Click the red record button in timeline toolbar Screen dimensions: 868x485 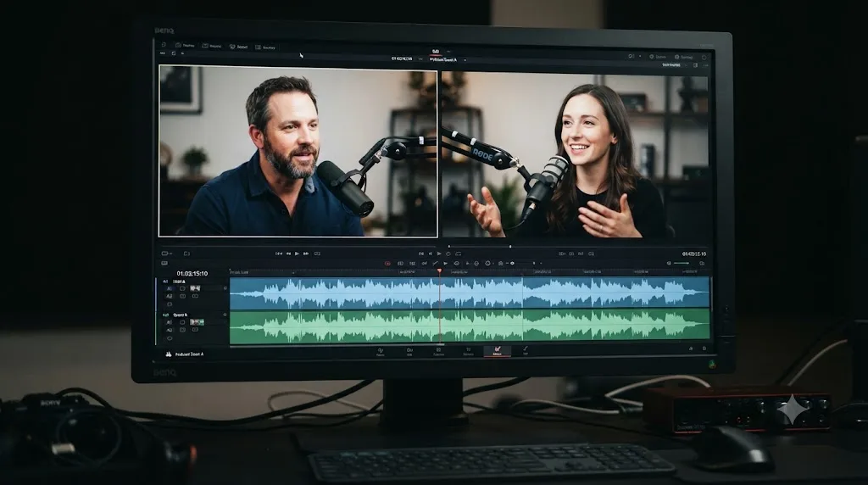tap(387, 264)
